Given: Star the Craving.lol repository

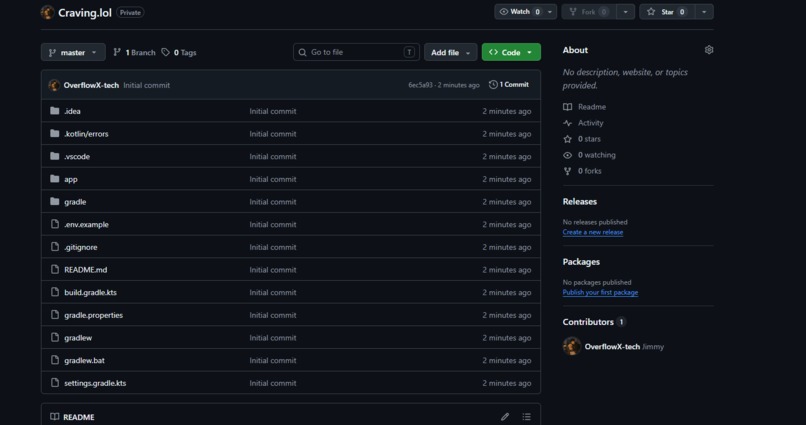Looking at the screenshot, I should [x=667, y=12].
